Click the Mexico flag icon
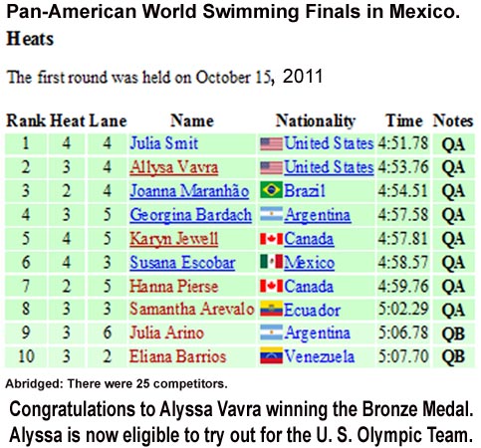 pyautogui.click(x=271, y=262)
